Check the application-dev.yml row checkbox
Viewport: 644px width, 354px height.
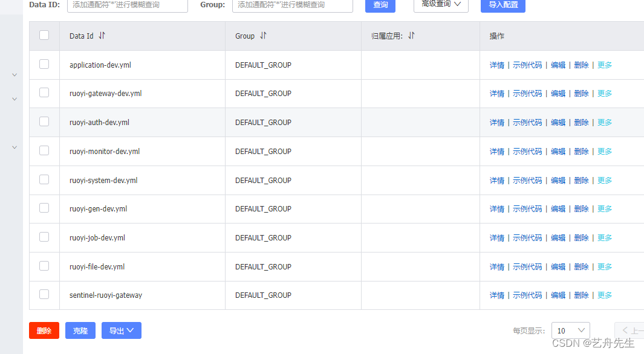(44, 64)
